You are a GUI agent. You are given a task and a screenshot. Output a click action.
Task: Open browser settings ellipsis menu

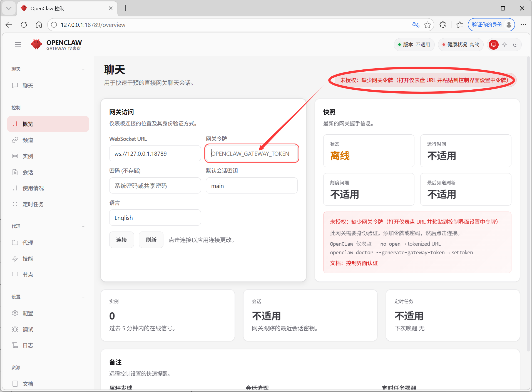(x=523, y=25)
